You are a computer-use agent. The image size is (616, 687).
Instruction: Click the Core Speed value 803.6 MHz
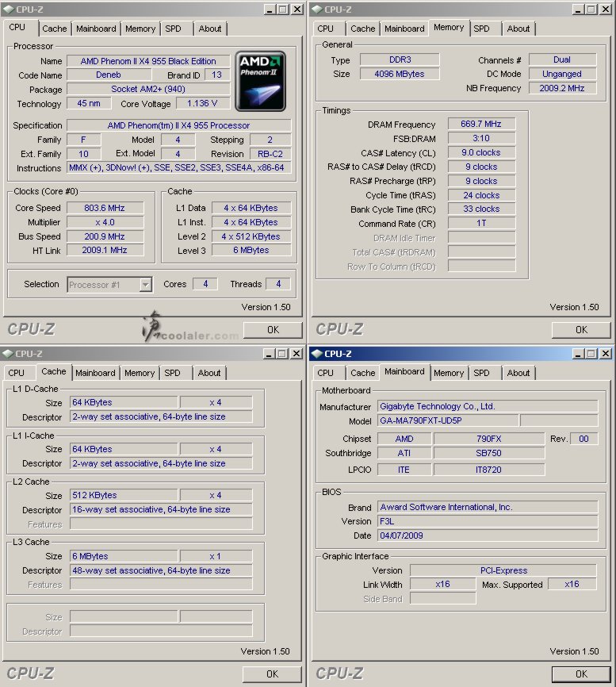[105, 208]
